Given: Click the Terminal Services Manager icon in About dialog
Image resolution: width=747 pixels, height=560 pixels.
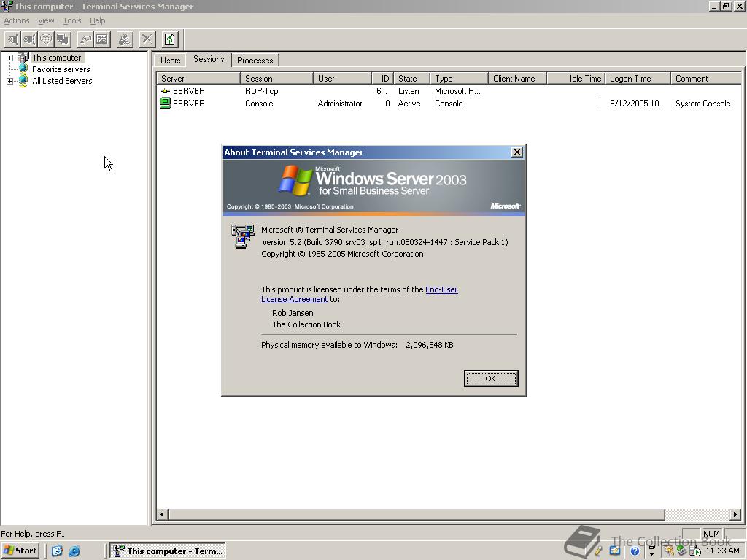Looking at the screenshot, I should [242, 236].
